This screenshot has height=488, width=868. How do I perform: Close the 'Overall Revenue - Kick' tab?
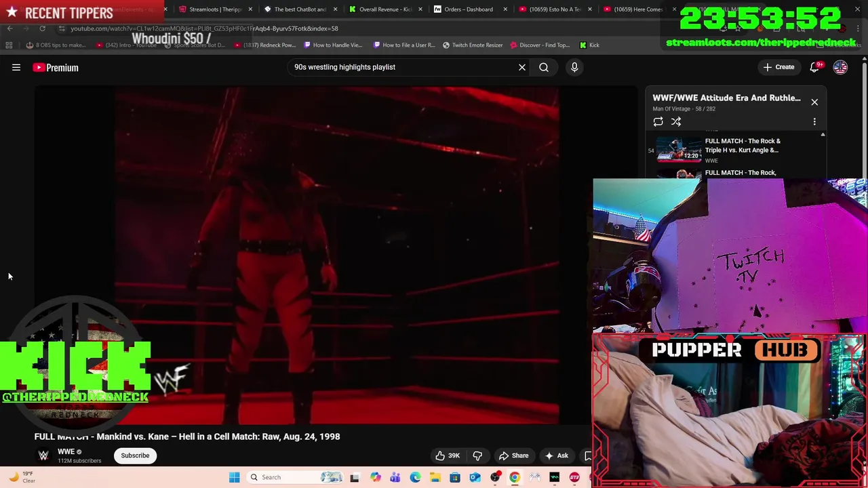click(x=420, y=9)
